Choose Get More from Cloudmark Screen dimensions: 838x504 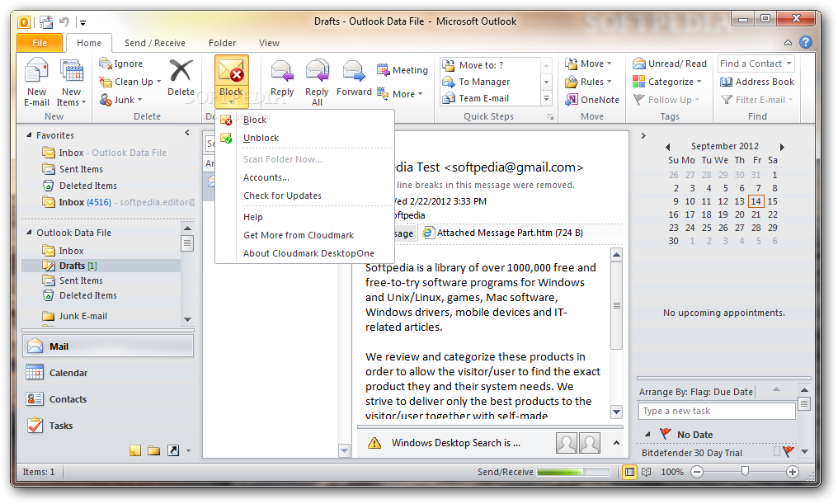coord(304,235)
